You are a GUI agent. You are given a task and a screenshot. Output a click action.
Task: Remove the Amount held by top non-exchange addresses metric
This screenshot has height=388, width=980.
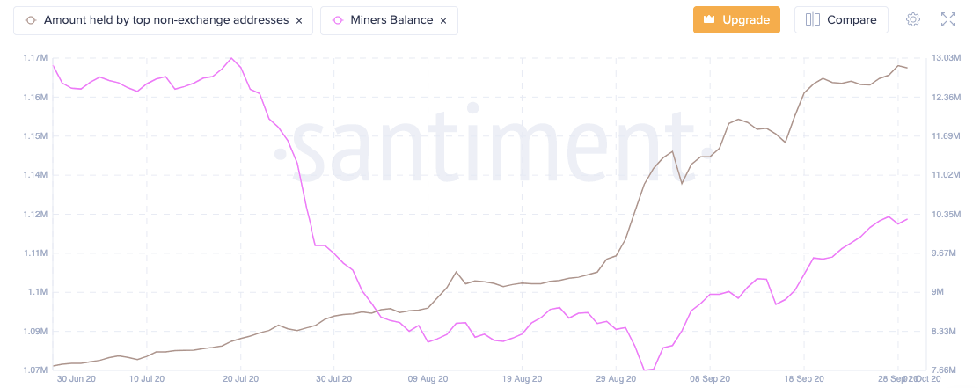pos(299,20)
